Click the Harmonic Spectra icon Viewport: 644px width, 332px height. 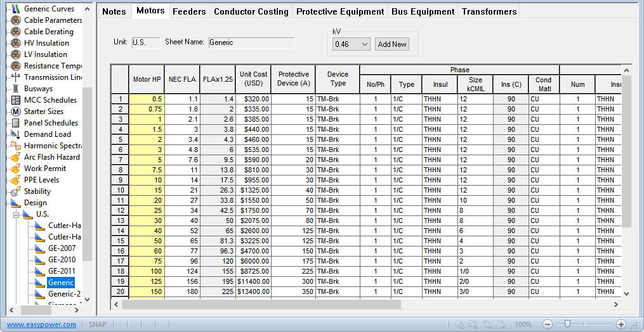pyautogui.click(x=16, y=146)
